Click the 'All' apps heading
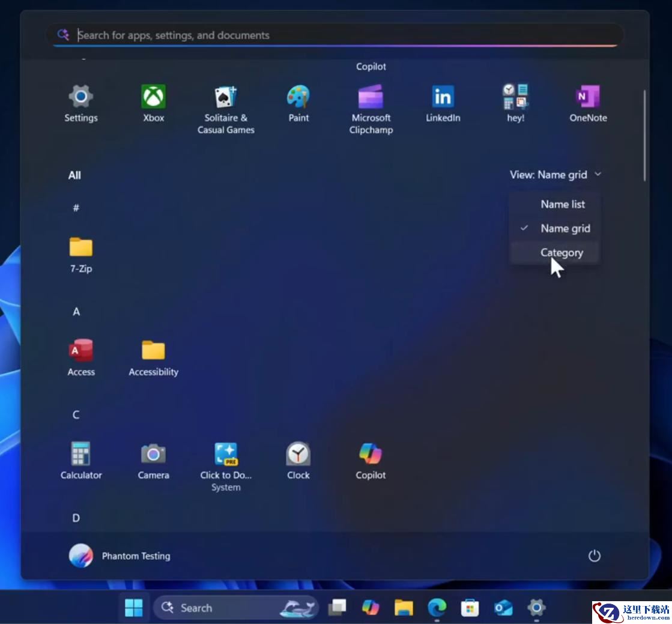This screenshot has height=624, width=672. tap(74, 175)
